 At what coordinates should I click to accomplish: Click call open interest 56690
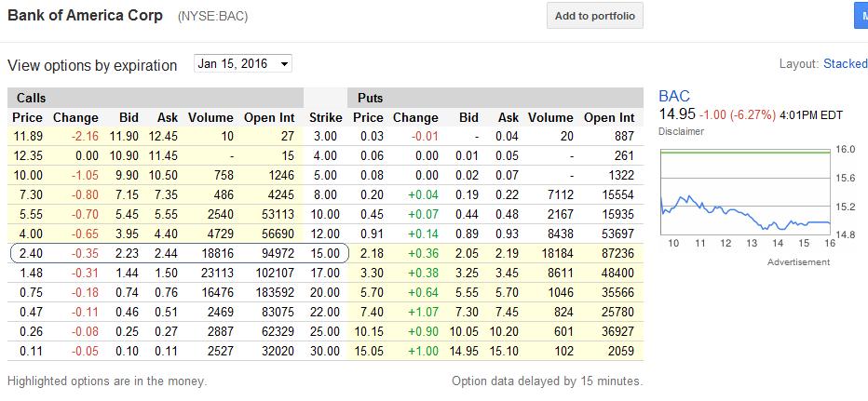277,234
